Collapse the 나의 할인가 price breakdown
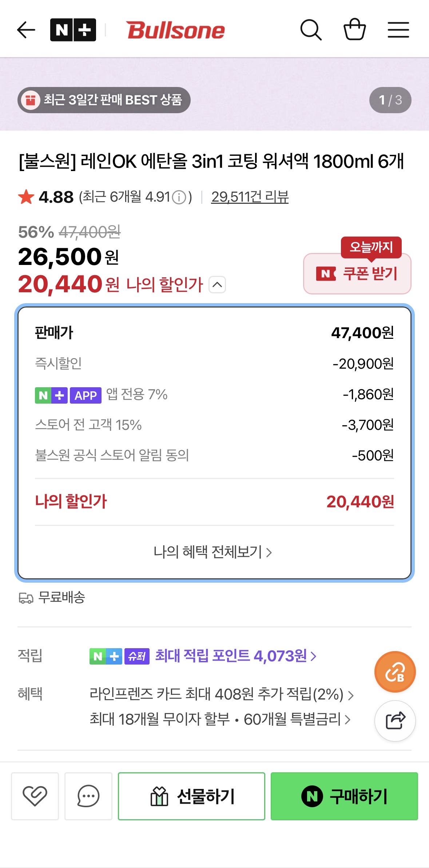This screenshot has width=429, height=868. click(217, 285)
